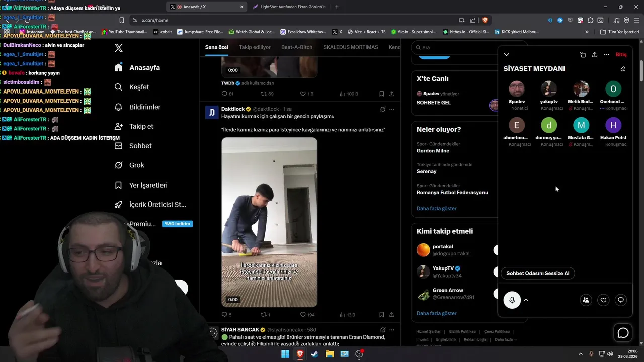Click Sohbet Odasını Sessize Al button
644x362 pixels.
538,273
